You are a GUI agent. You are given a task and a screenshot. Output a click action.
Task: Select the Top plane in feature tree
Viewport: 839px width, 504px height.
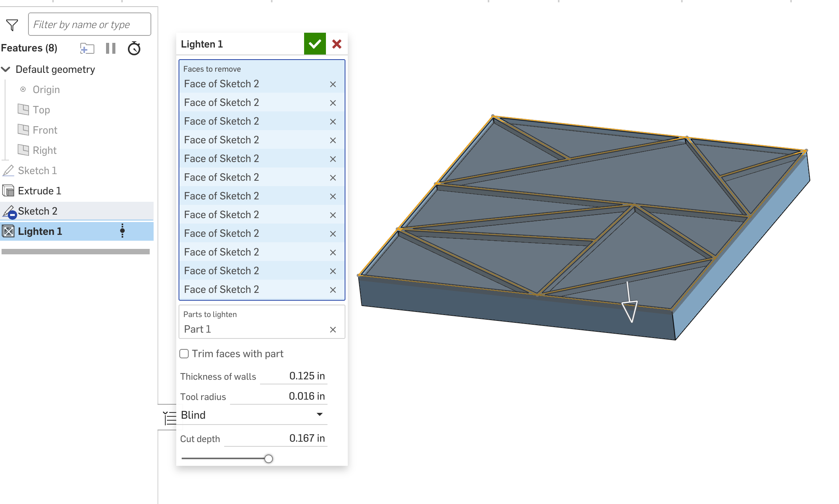[x=41, y=110]
